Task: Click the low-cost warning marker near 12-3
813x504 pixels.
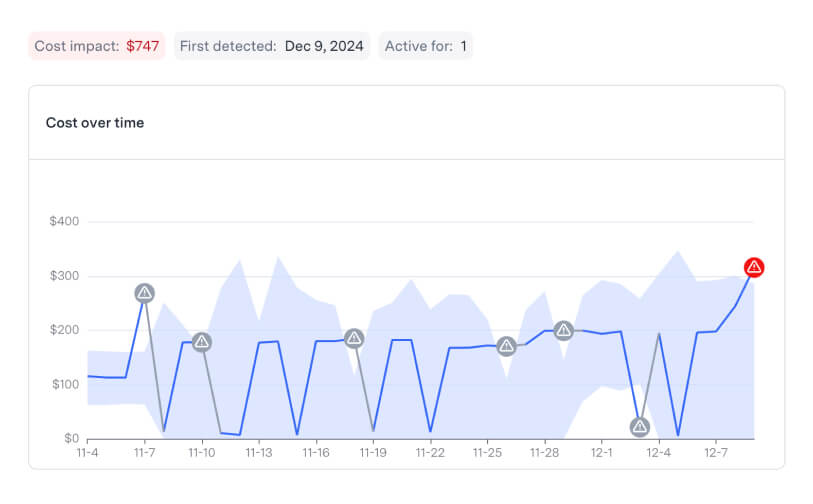Action: pyautogui.click(x=640, y=427)
